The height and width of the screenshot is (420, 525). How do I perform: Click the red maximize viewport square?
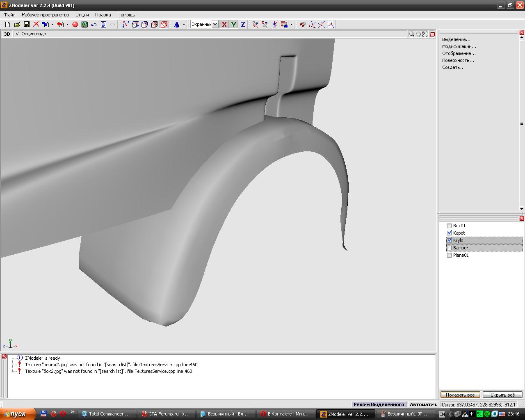coord(432,34)
